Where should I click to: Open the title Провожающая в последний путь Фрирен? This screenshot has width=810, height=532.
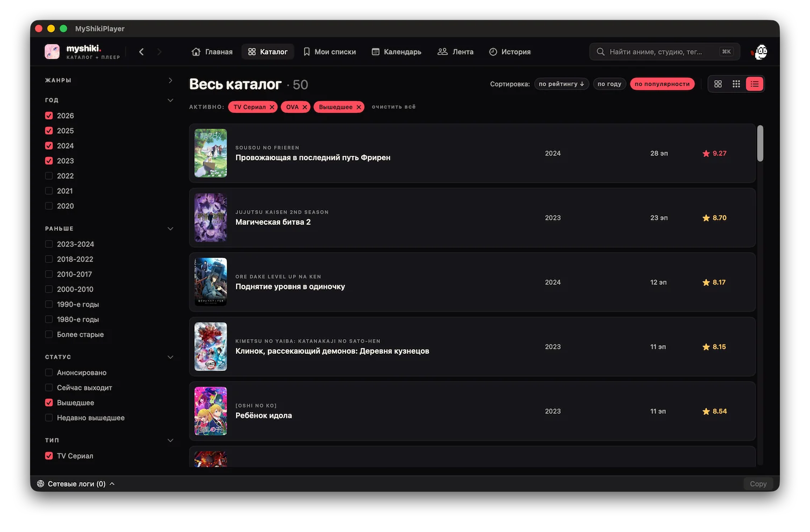coord(313,157)
